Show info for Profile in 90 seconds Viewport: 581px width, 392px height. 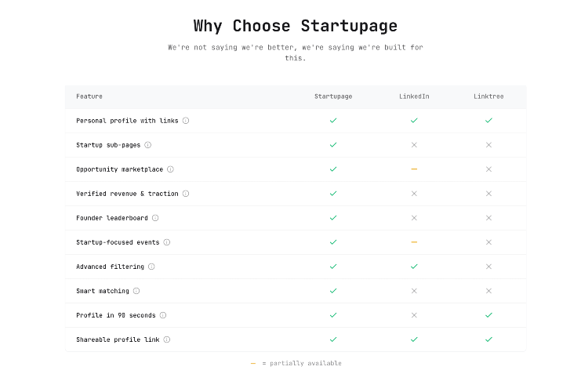tap(163, 315)
